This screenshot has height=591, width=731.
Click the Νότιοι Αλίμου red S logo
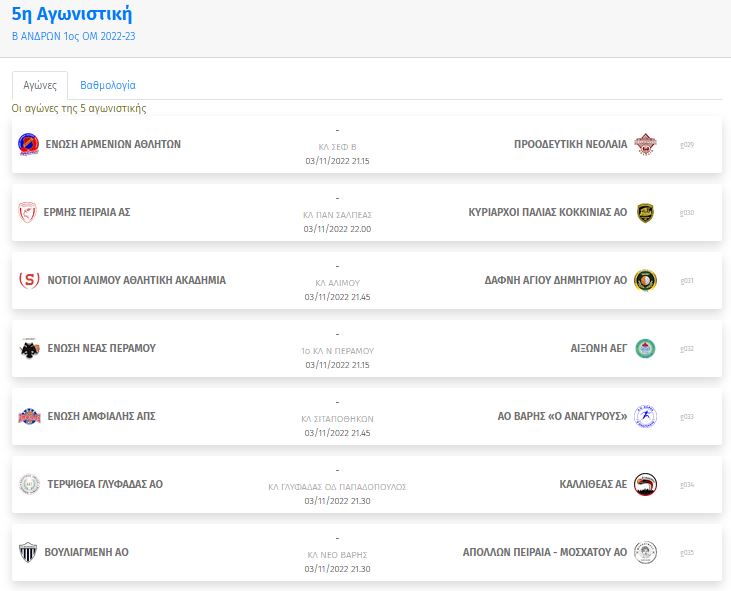(x=28, y=280)
